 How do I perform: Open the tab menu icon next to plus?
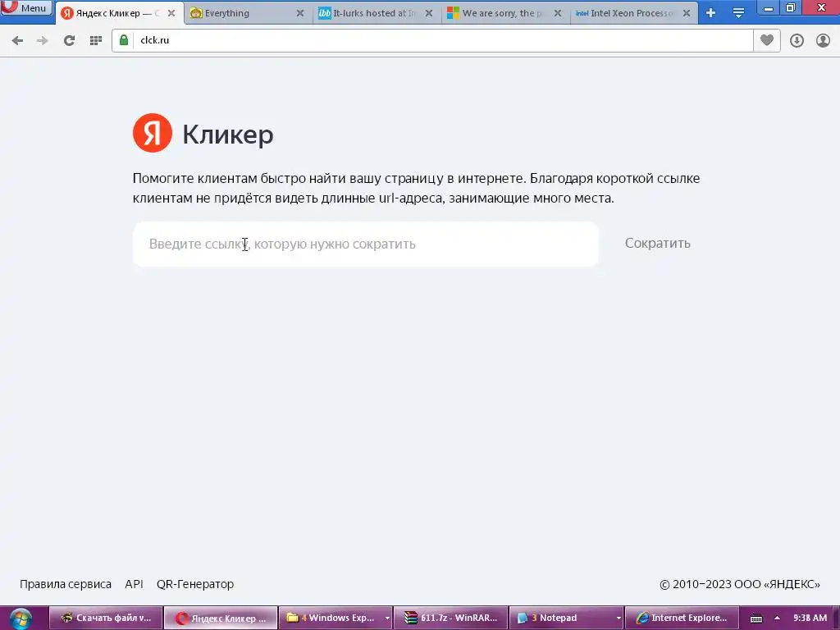tap(739, 13)
